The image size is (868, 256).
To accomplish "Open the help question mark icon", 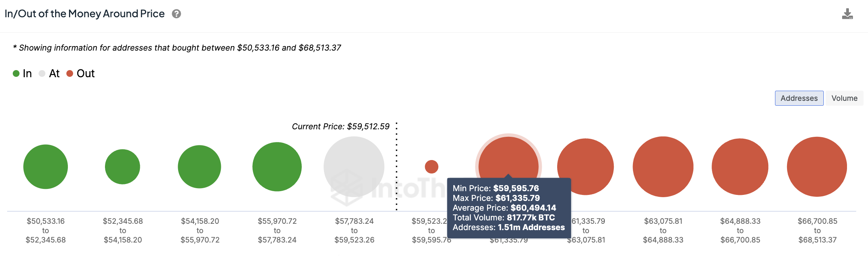I will [x=176, y=14].
